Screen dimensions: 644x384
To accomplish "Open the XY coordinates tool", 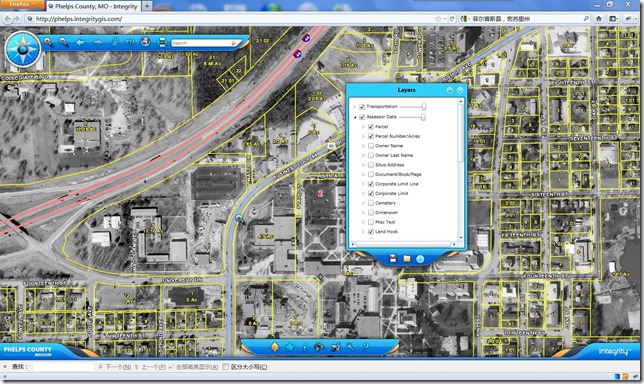I will click(129, 42).
